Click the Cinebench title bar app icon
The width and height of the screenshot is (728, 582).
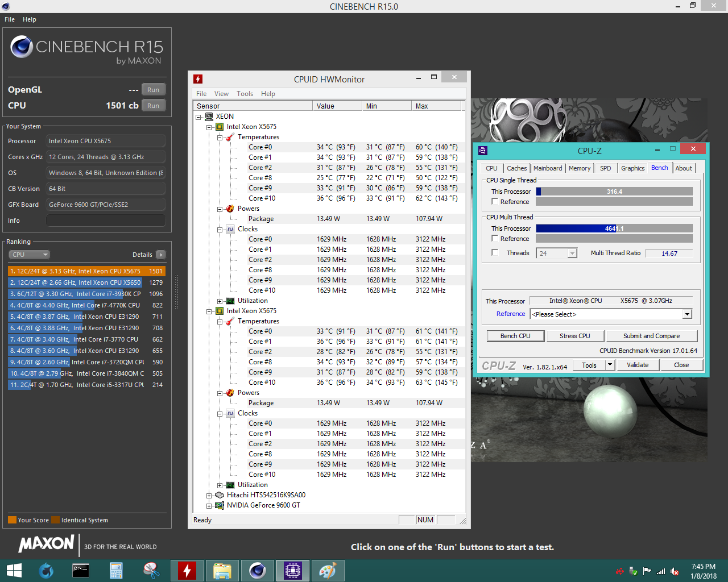6,6
